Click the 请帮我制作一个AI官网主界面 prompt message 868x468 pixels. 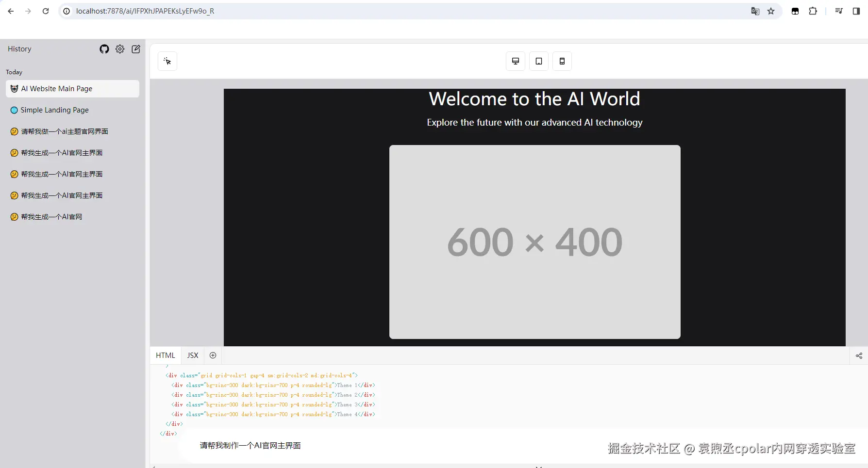tap(250, 446)
